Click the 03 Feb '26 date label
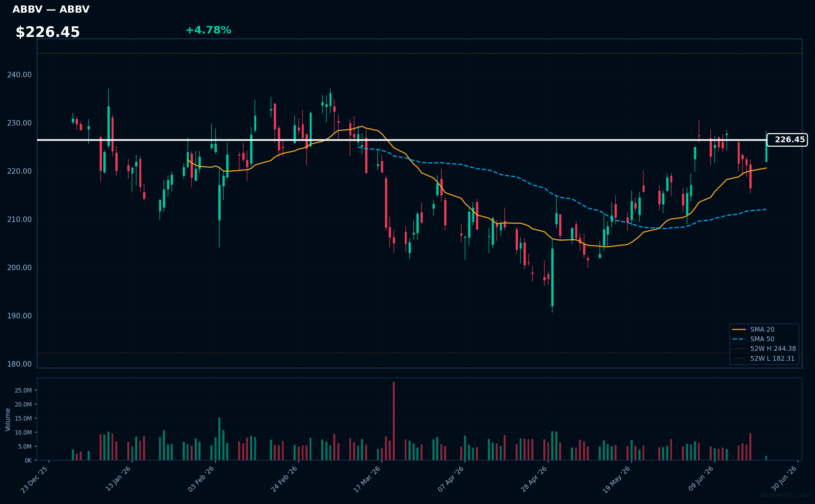 pyautogui.click(x=201, y=479)
